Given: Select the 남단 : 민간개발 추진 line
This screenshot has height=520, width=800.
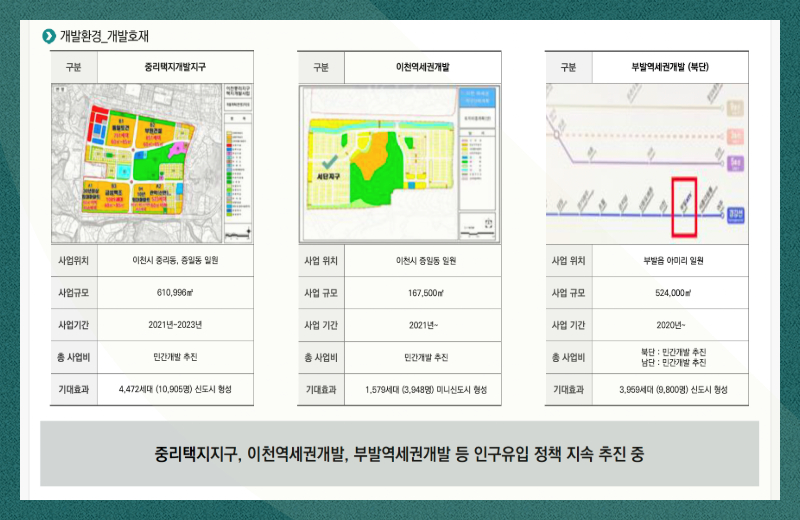Looking at the screenshot, I should (673, 362).
